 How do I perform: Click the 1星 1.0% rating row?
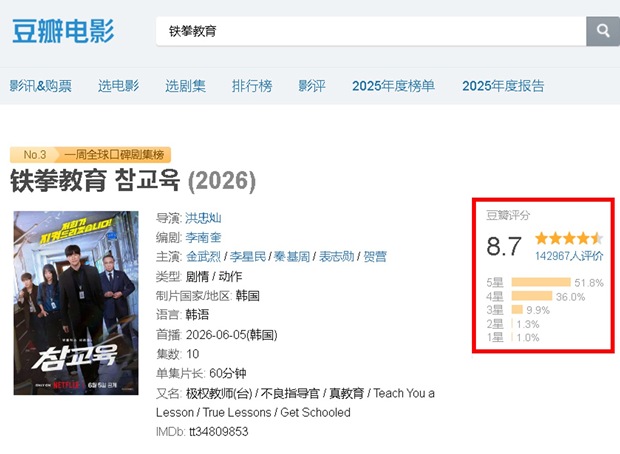[513, 337]
